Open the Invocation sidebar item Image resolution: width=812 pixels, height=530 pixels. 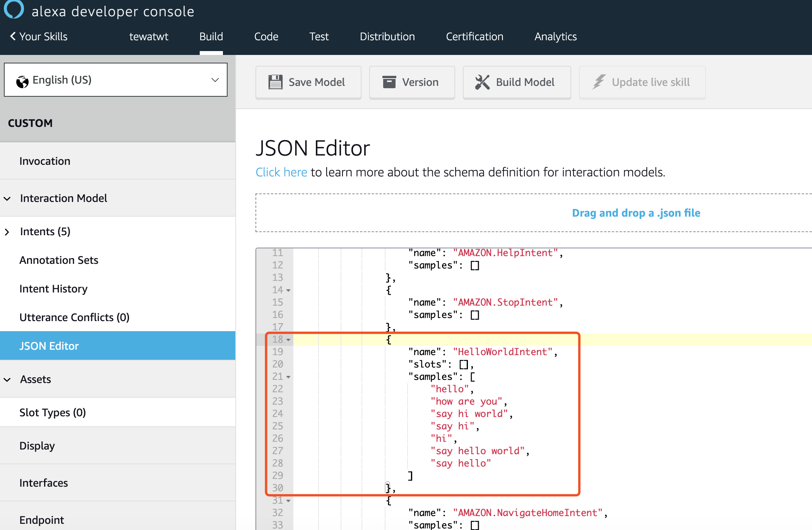(118, 161)
